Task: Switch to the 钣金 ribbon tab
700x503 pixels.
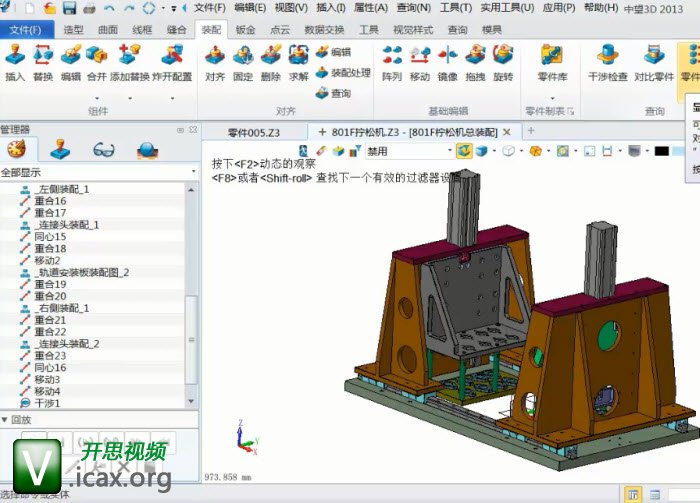Action: [x=246, y=30]
